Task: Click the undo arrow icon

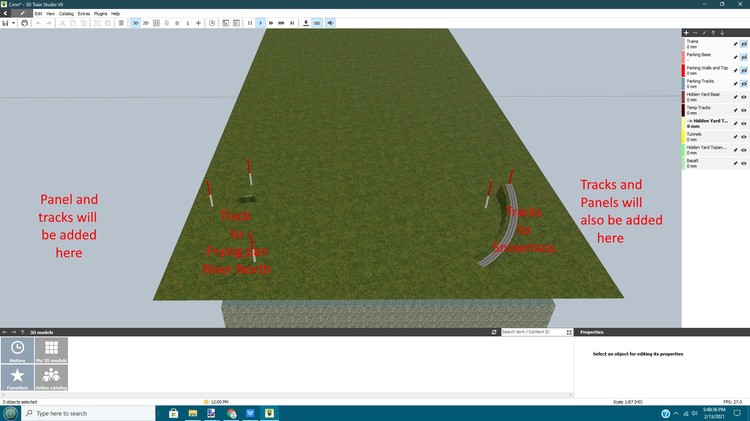Action: pos(38,23)
